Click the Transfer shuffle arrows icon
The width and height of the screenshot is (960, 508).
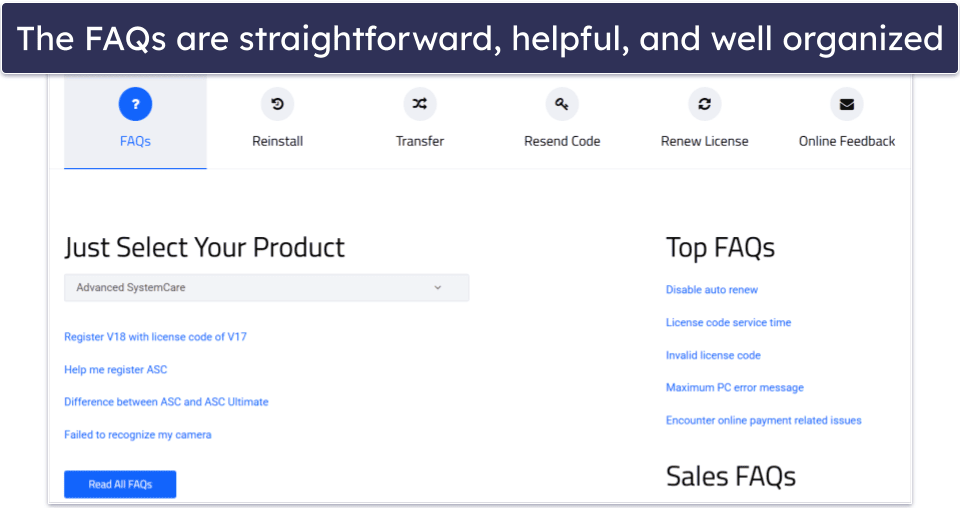point(420,104)
